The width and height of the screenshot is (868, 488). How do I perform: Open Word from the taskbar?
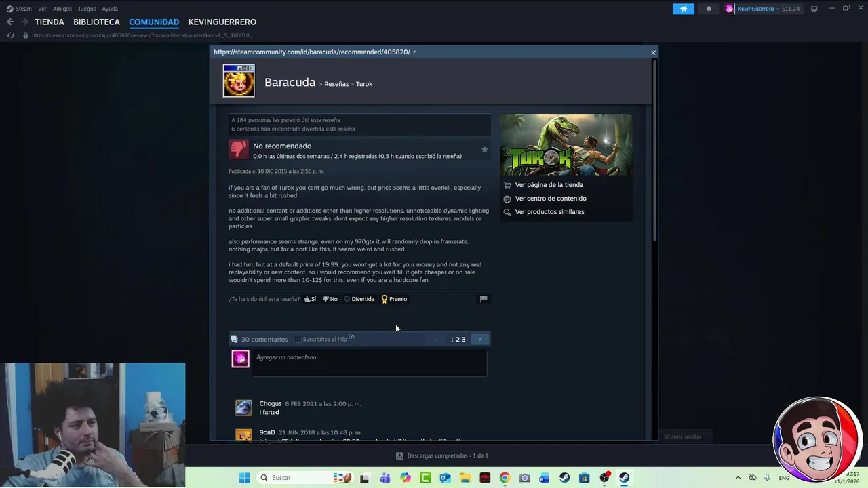pyautogui.click(x=545, y=478)
